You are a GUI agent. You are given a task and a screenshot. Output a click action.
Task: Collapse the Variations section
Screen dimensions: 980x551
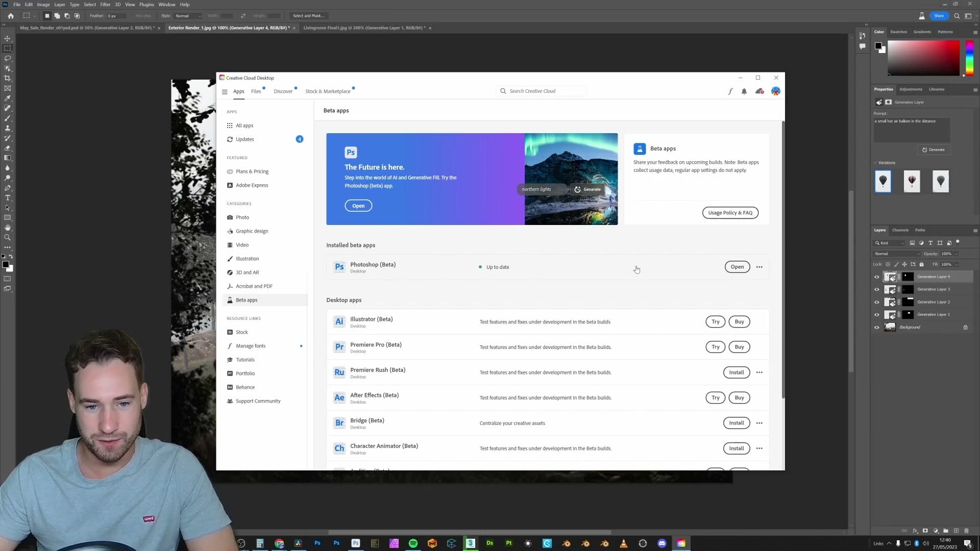click(875, 163)
